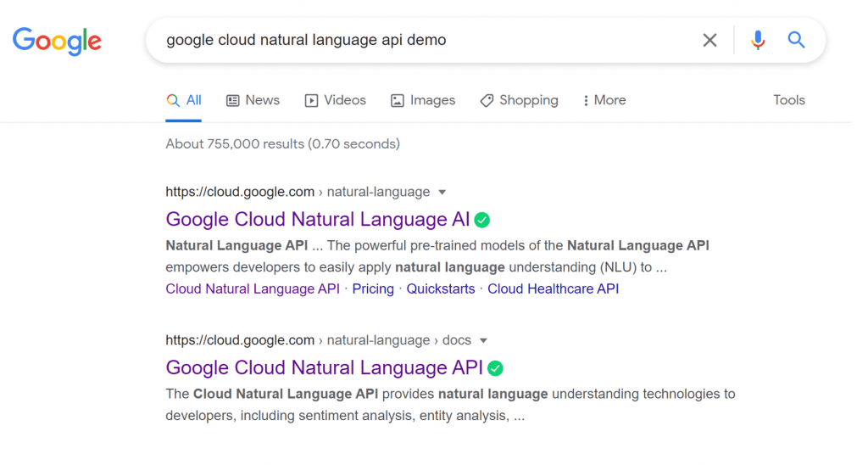Open the three-dot More menu

(604, 100)
